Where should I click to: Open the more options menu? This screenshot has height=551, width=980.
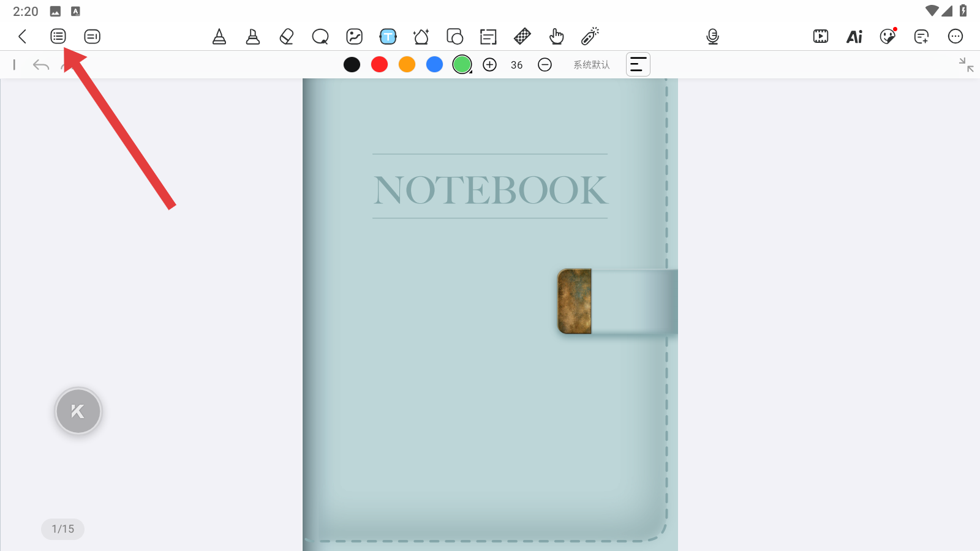(x=955, y=37)
